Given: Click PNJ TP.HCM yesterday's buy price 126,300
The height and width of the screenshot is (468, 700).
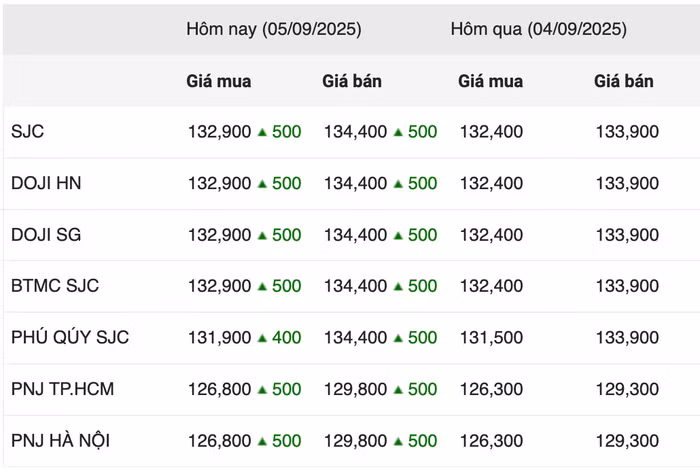Looking at the screenshot, I should (x=490, y=389).
